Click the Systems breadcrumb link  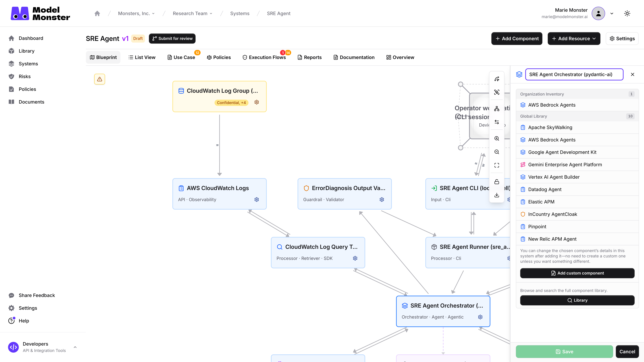click(240, 14)
